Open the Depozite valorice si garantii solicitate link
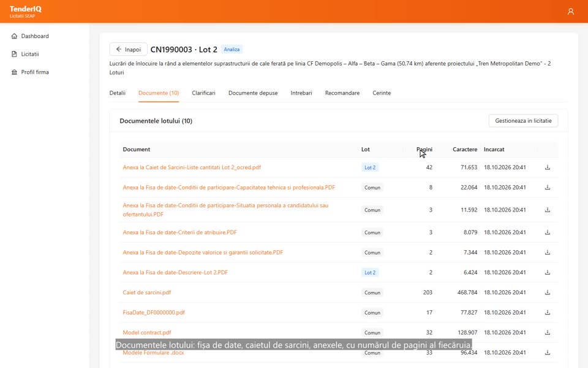The height and width of the screenshot is (368, 588). (x=203, y=252)
